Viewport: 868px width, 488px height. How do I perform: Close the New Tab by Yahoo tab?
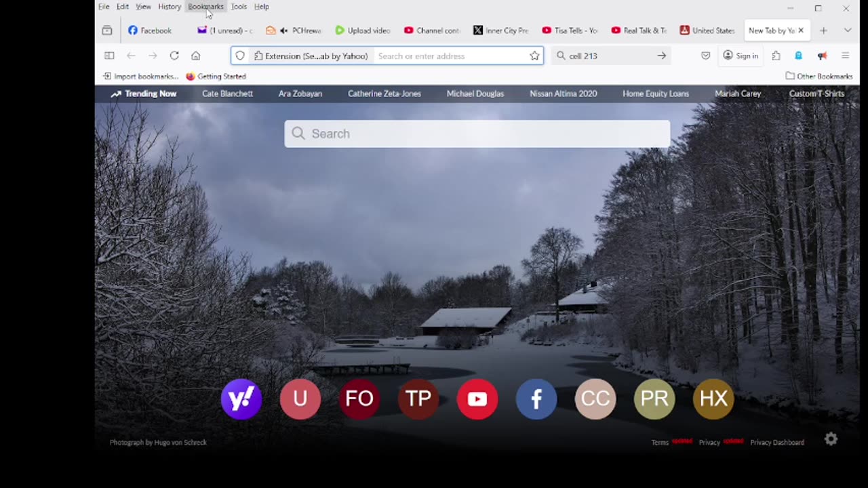(801, 30)
